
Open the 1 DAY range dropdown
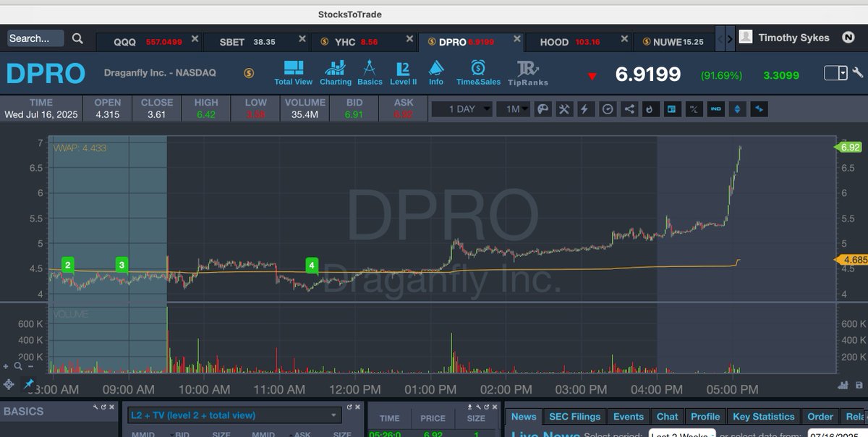(x=461, y=109)
